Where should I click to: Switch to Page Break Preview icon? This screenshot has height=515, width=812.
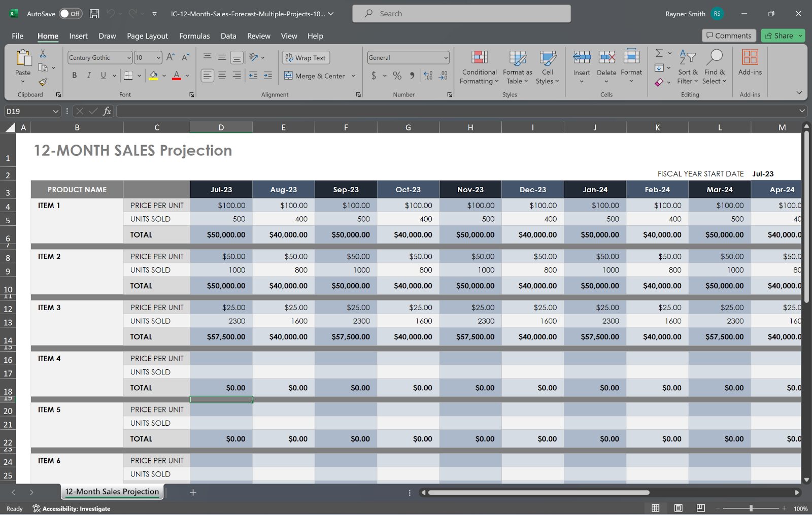tap(701, 508)
